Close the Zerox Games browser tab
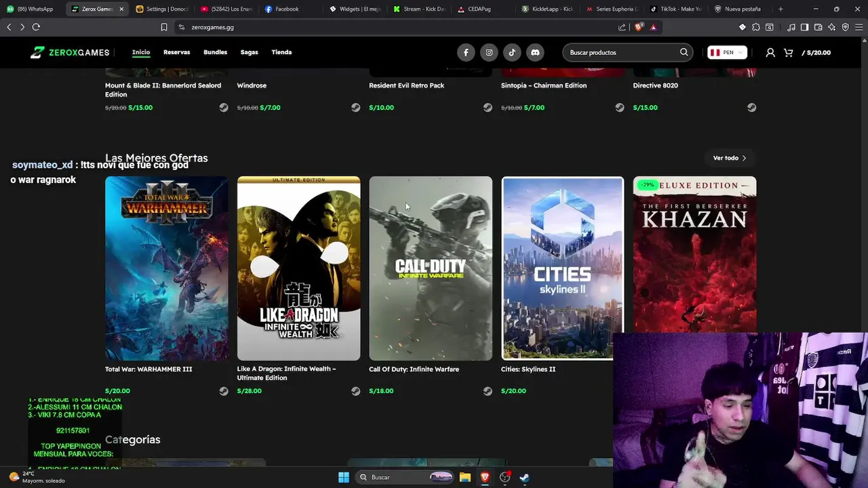 121,9
